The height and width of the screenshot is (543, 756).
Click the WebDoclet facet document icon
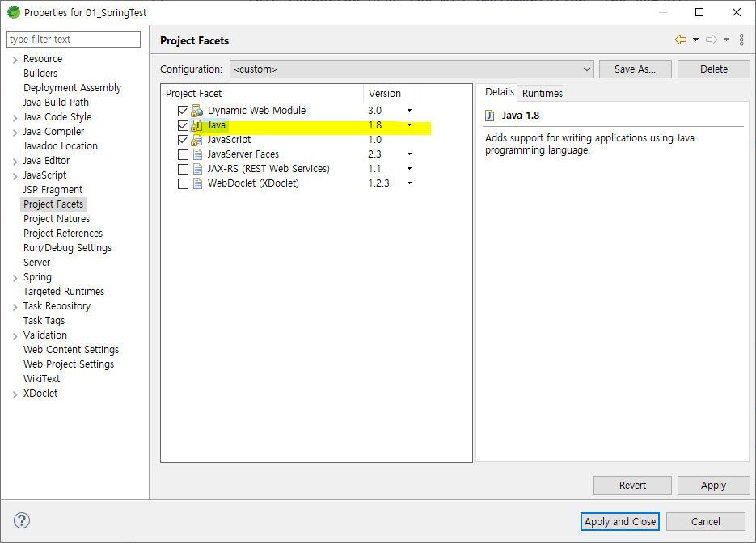pyautogui.click(x=197, y=183)
